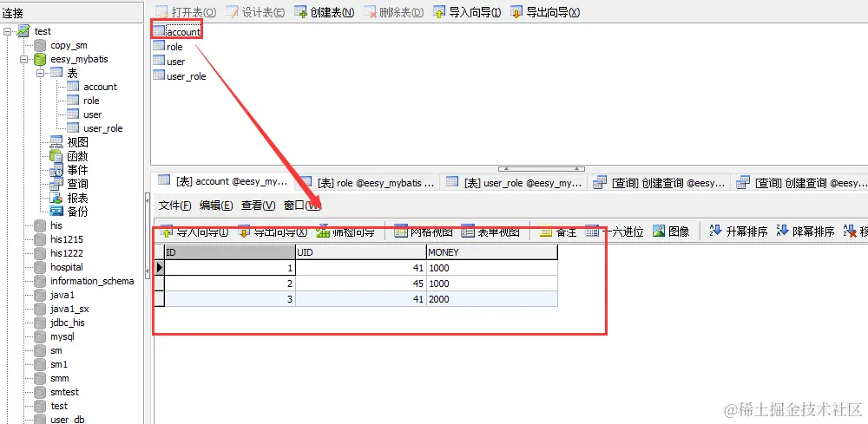Viewport: 868px width, 424px height.
Task: Click 创建表 to create a table
Action: tap(325, 12)
